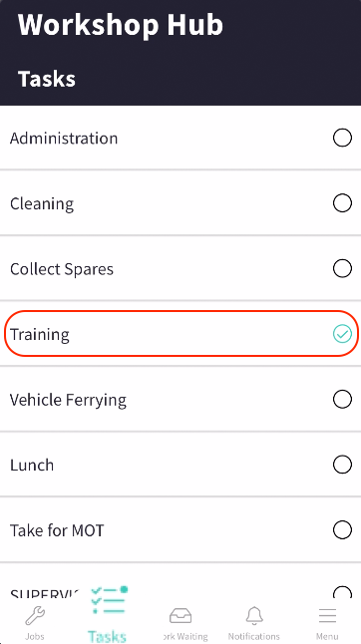The width and height of the screenshot is (361, 644).
Task: Open the hamburger Menu icon
Action: [x=327, y=616]
